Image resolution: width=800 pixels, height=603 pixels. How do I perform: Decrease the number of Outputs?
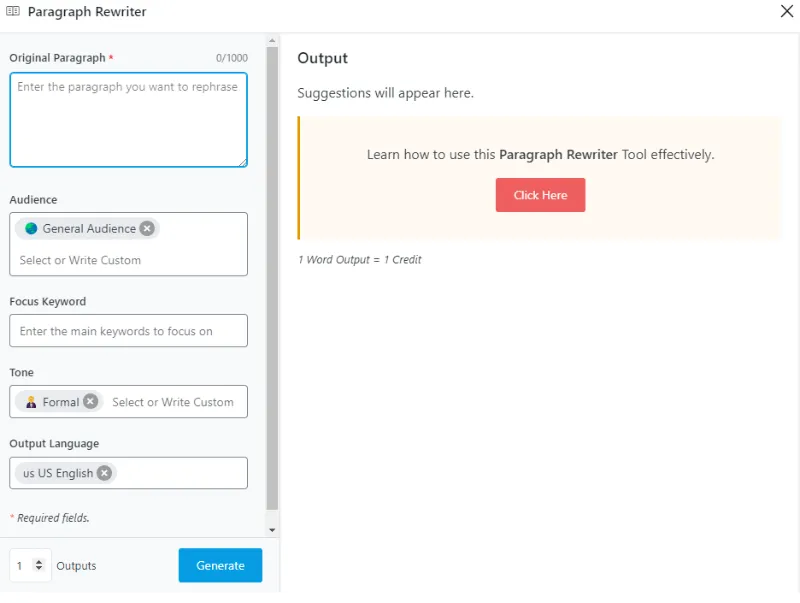(x=39, y=569)
